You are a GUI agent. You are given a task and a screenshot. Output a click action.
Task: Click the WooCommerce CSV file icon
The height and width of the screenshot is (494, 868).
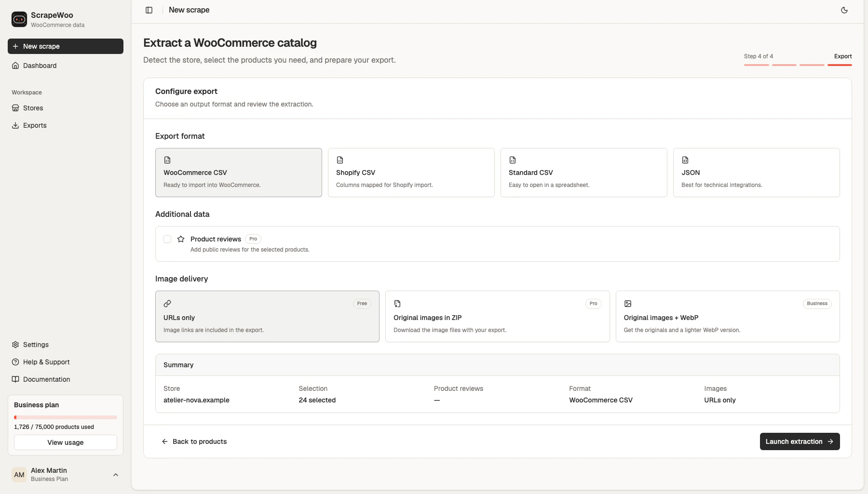click(x=167, y=160)
